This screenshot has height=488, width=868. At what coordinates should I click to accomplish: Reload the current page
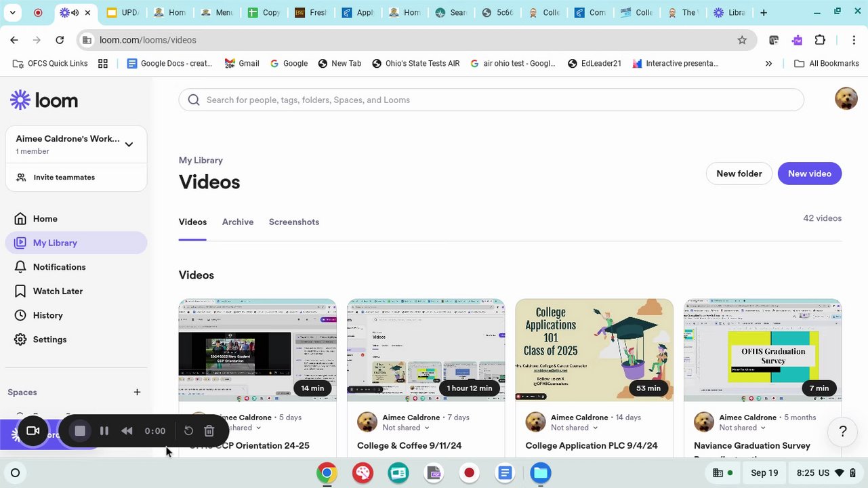coord(60,40)
